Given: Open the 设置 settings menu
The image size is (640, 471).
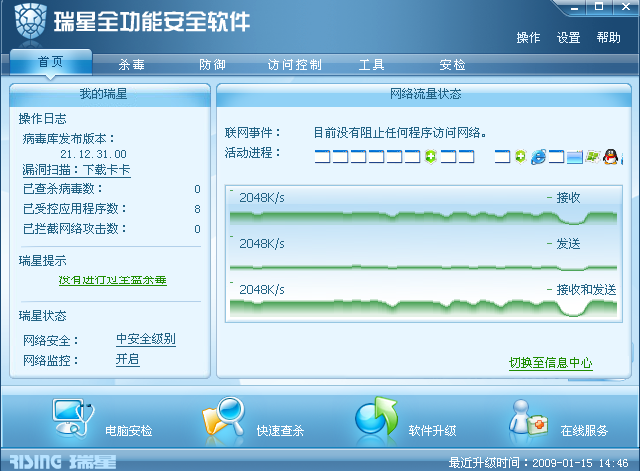Looking at the screenshot, I should [x=569, y=38].
